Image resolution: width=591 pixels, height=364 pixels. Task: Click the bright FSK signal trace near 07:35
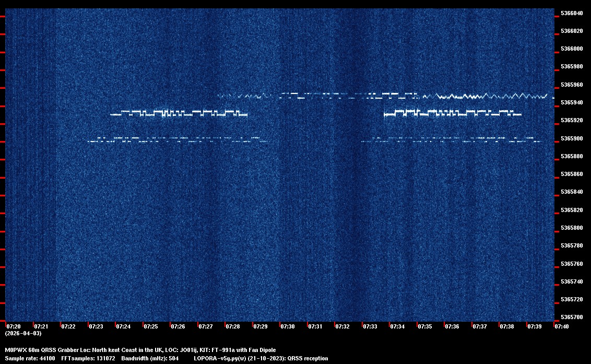(425, 112)
